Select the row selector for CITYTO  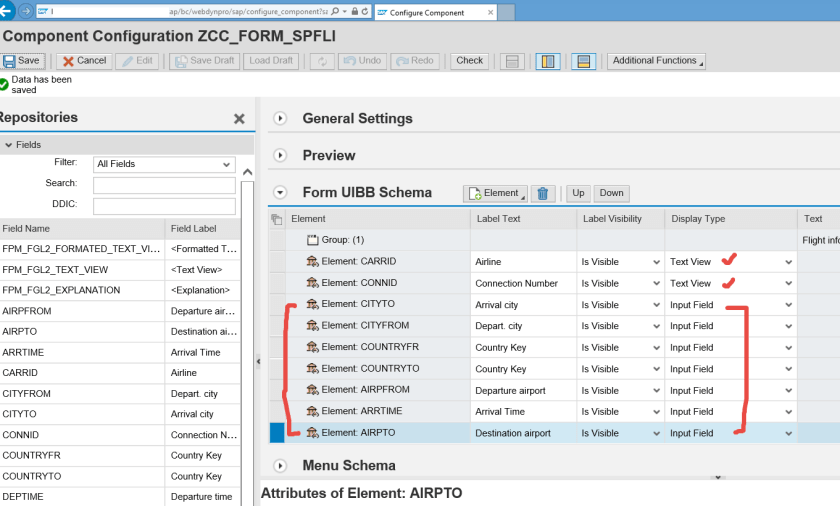tap(277, 305)
